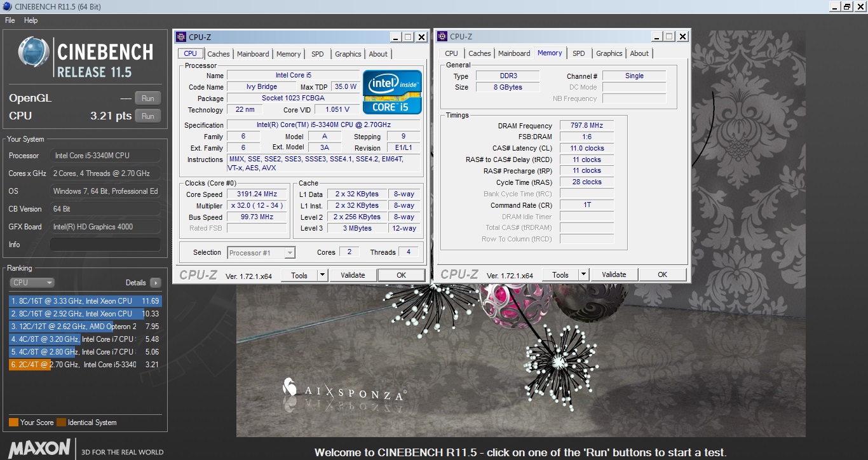
Task: Click the CPU-Z app icon in left window
Action: pos(181,37)
